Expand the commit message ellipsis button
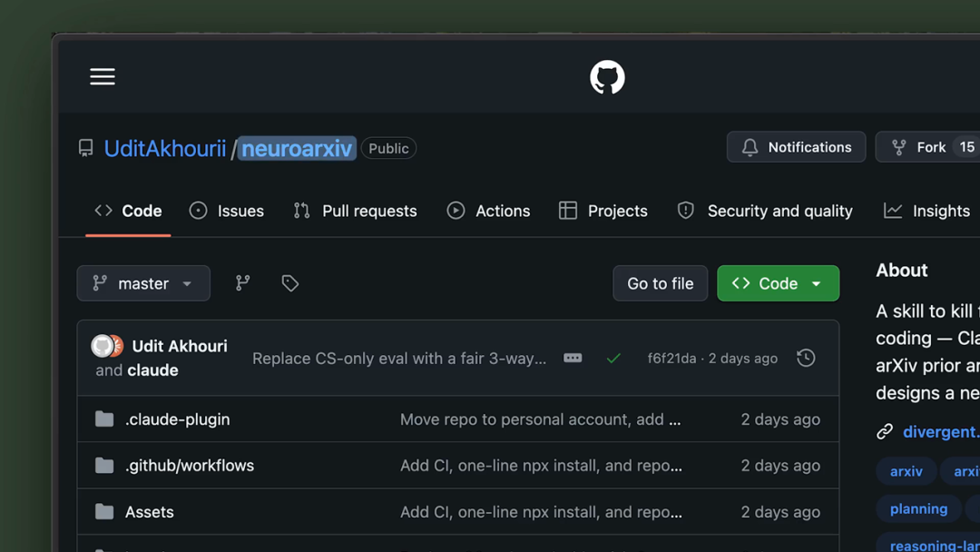The height and width of the screenshot is (552, 980). tap(573, 359)
